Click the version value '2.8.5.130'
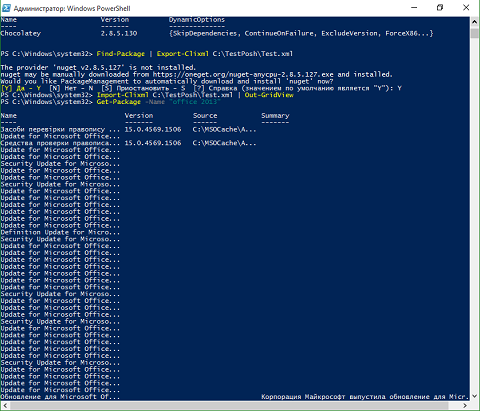Image resolution: width=480 pixels, height=411 pixels. 119,33
